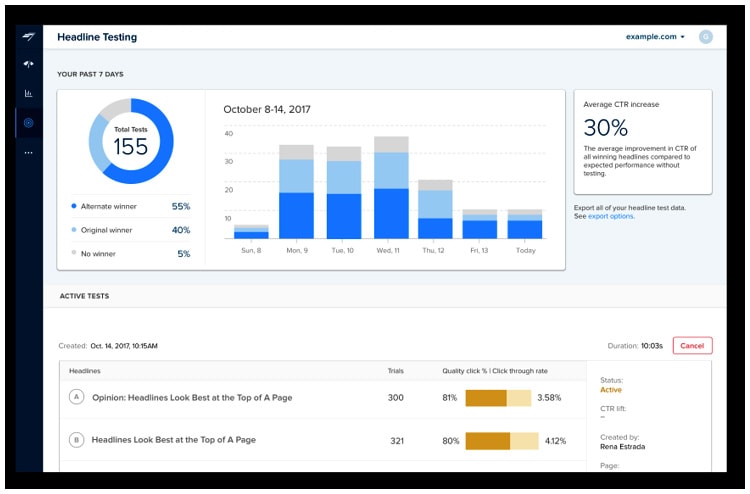This screenshot has height=494, width=750.
Task: Click the 4.12% click through rate
Action: [555, 441]
